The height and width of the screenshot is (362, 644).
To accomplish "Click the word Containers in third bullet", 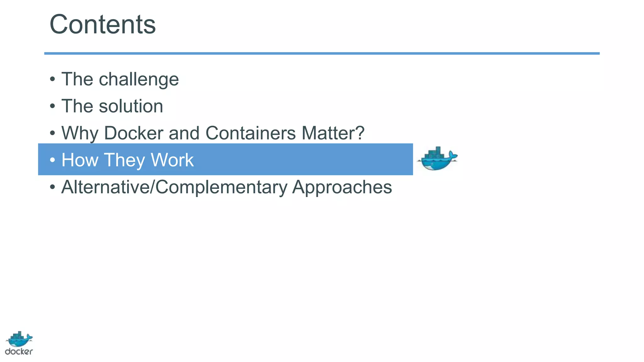I will click(251, 133).
